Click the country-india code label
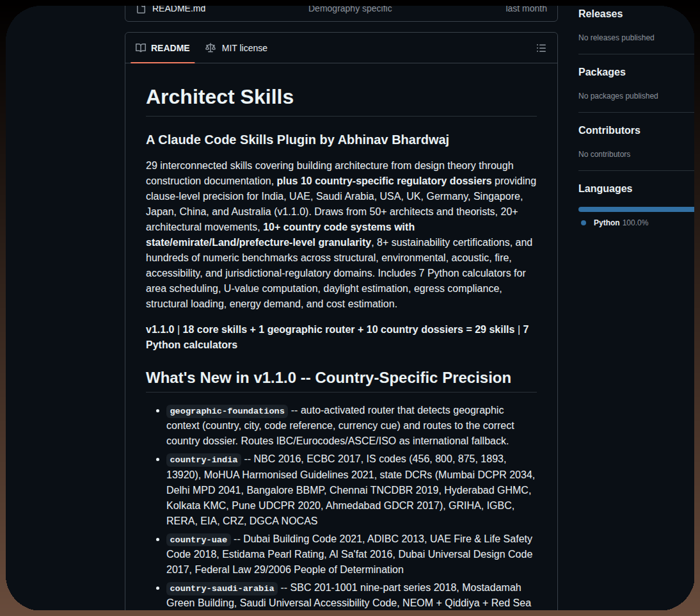 coord(203,460)
